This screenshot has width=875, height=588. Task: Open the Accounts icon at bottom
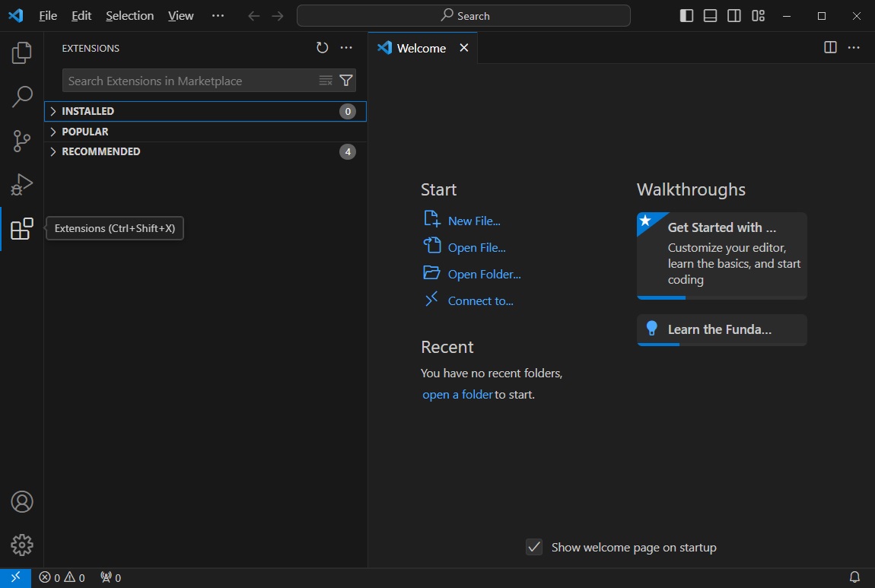click(22, 501)
